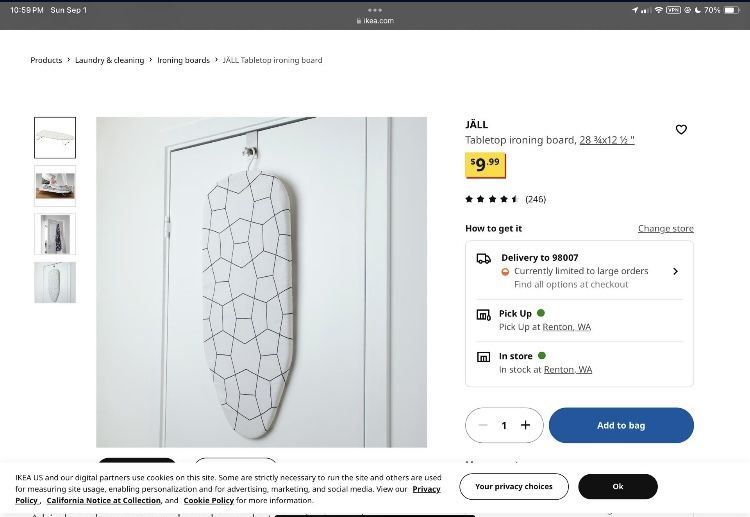Click the In store building icon
This screenshot has width=750, height=517.
483,356
